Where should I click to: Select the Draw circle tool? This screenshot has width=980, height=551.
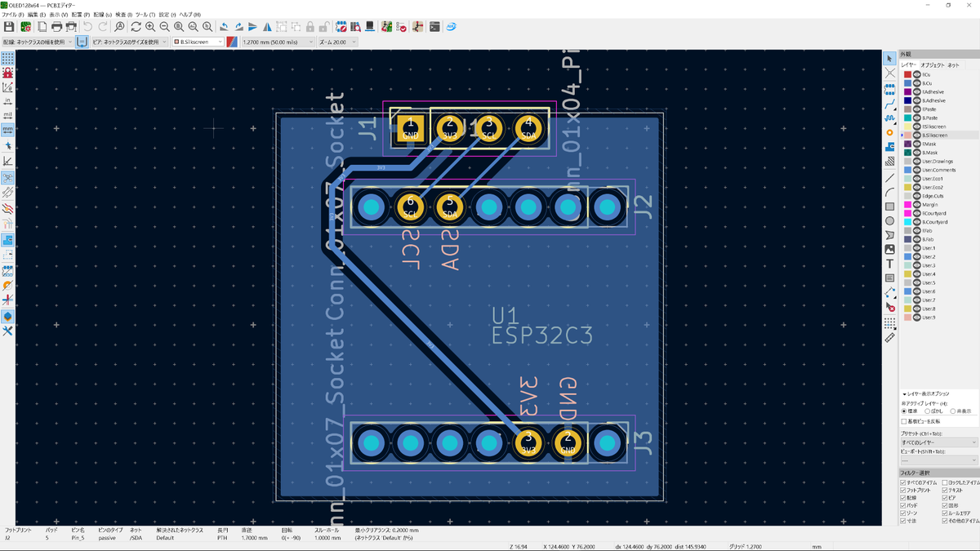pos(889,220)
